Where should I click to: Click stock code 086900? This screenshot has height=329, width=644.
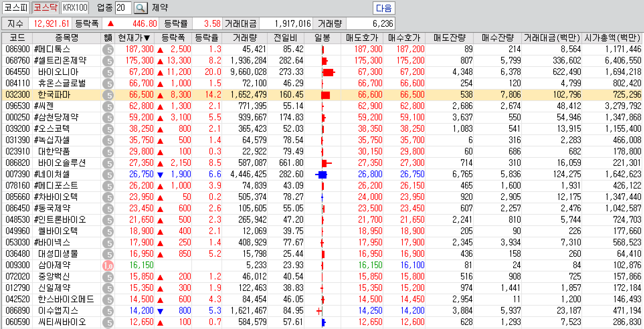pyautogui.click(x=18, y=49)
